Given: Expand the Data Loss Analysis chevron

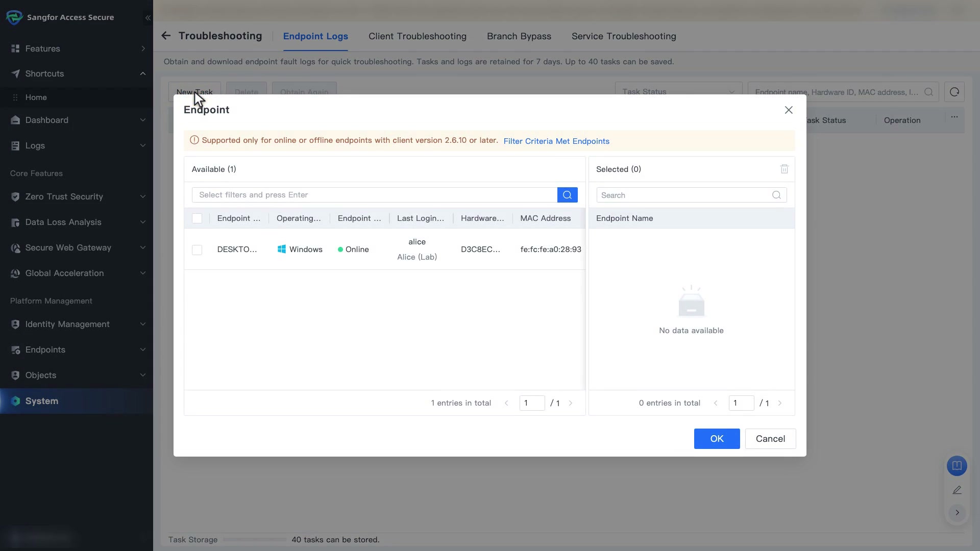Looking at the screenshot, I should click(x=143, y=222).
